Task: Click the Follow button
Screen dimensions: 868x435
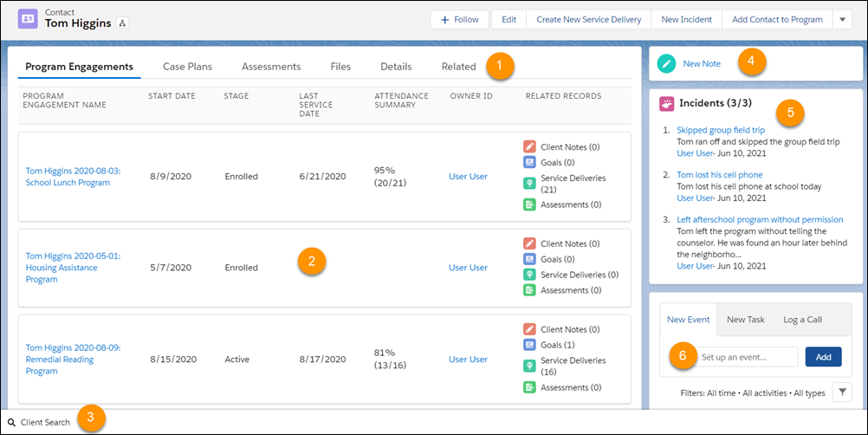Action: [459, 19]
